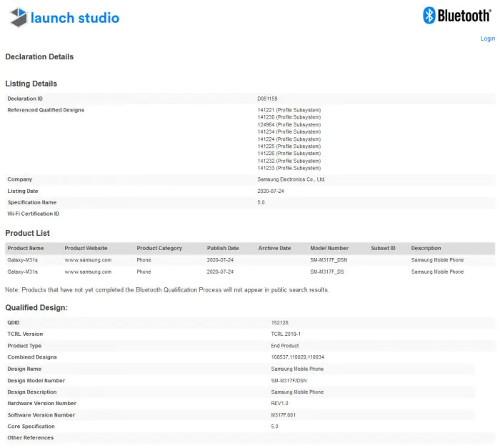Click the launch studio logo icon
The height and width of the screenshot is (448, 500).
click(x=19, y=17)
